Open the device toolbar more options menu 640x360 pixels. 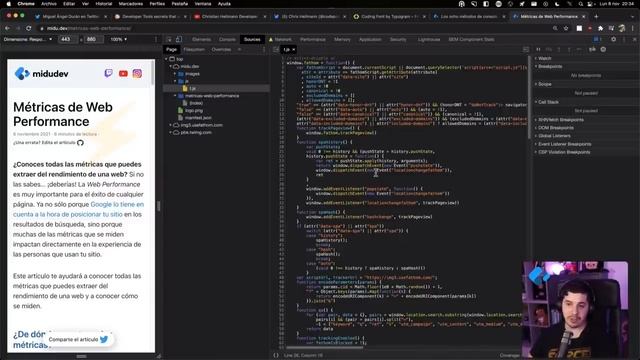click(156, 40)
